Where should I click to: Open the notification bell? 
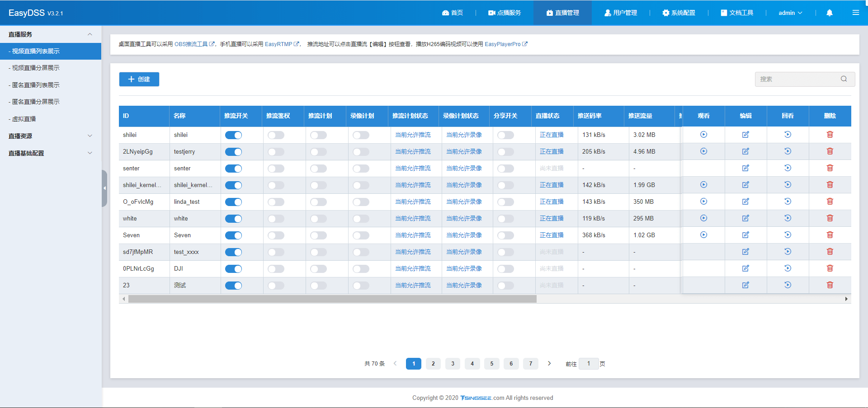point(829,13)
